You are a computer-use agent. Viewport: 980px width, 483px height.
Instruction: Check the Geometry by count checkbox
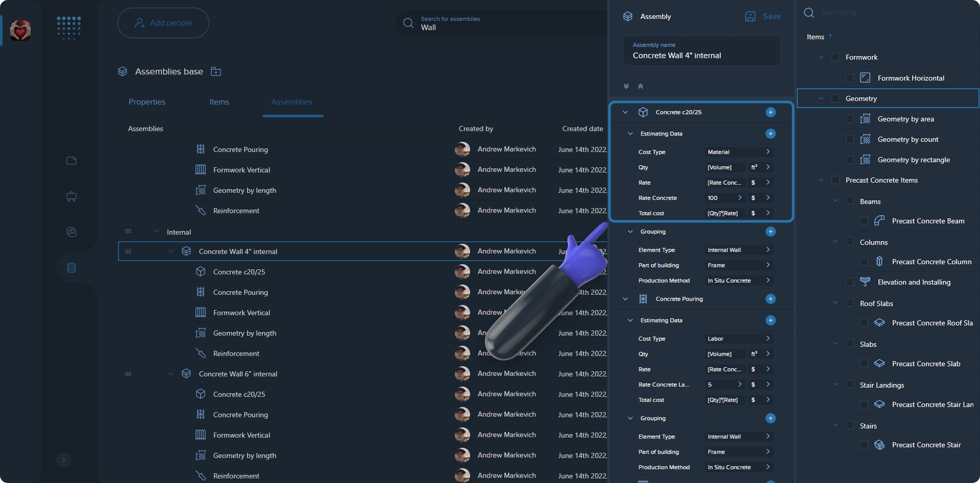tap(850, 139)
